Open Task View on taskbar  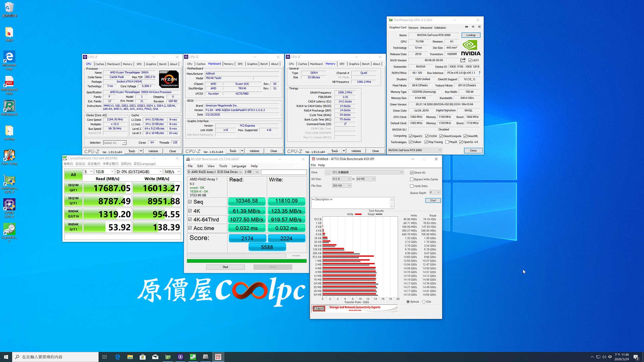105,357
